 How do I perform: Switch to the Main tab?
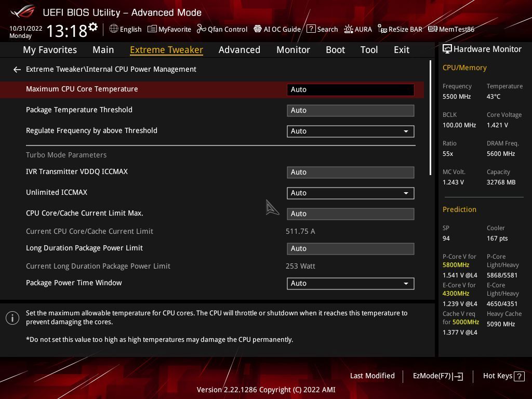click(x=103, y=50)
